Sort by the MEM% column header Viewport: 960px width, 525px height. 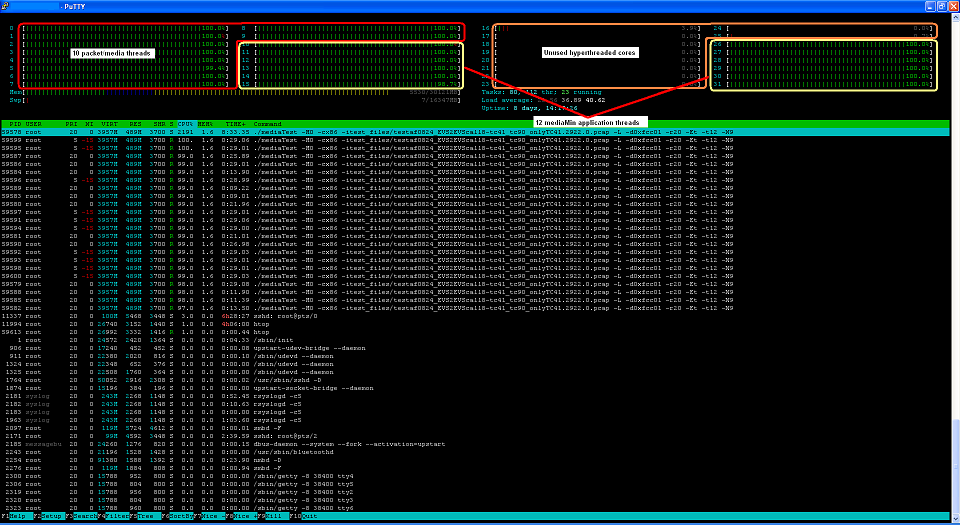(205, 124)
